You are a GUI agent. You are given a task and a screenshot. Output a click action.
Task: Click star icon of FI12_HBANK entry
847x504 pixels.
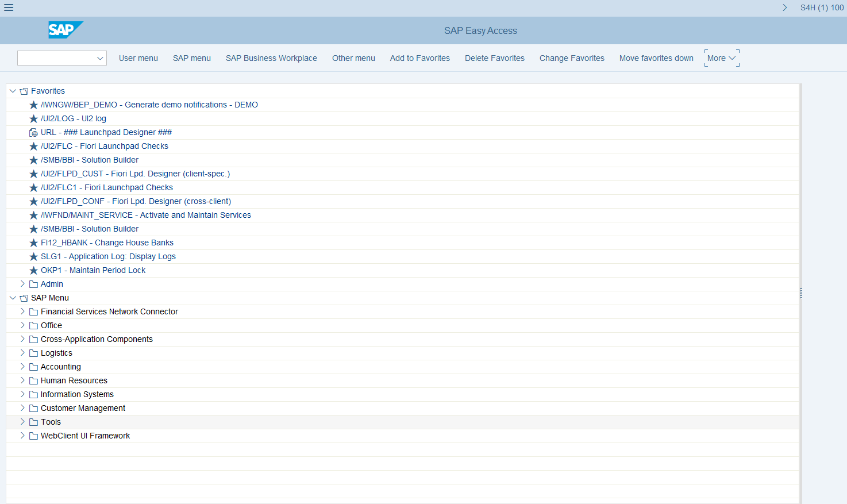(33, 243)
